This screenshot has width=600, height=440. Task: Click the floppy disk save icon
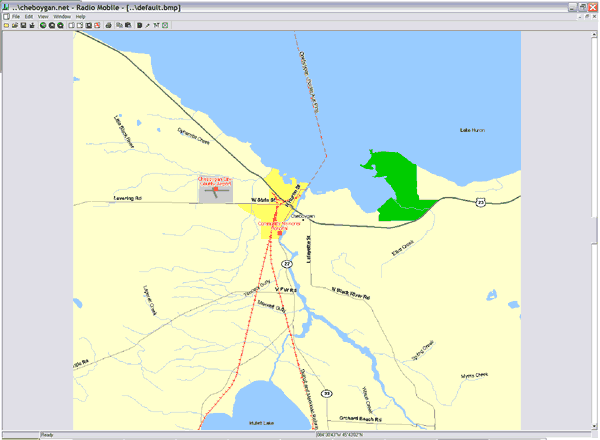click(x=23, y=25)
